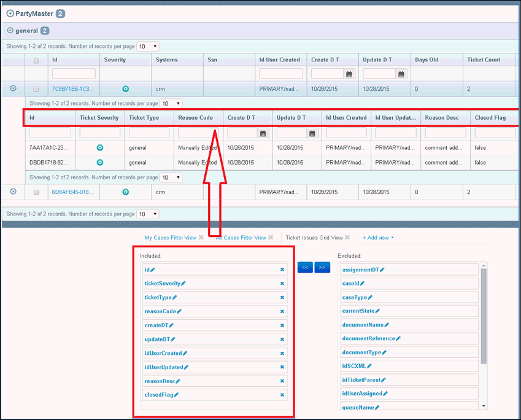Toggle the select-all checkbox in grid header
The image size is (521, 420).
[x=36, y=60]
